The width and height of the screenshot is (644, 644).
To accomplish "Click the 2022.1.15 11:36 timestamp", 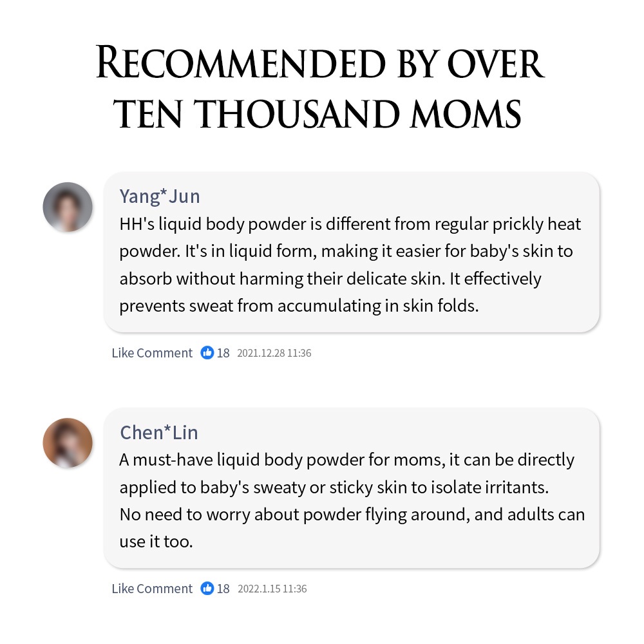I will 272,589.
